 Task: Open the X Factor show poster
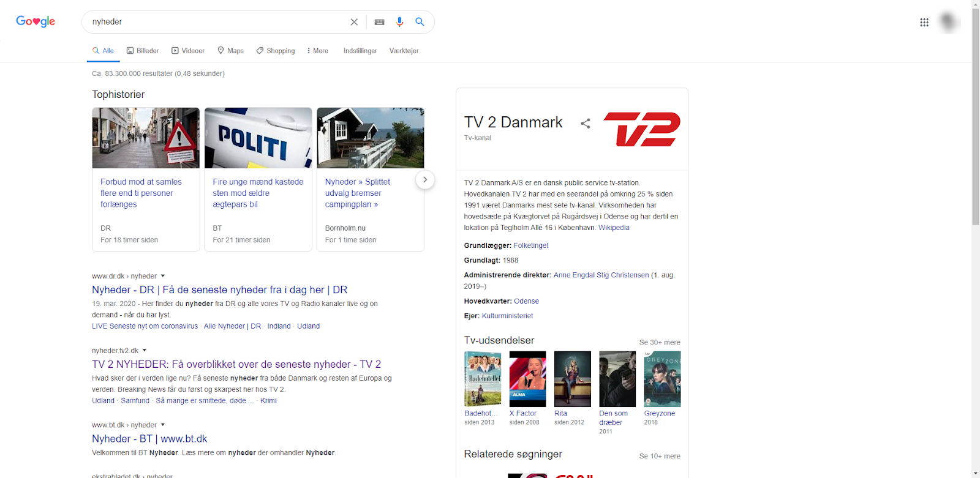[x=527, y=379]
